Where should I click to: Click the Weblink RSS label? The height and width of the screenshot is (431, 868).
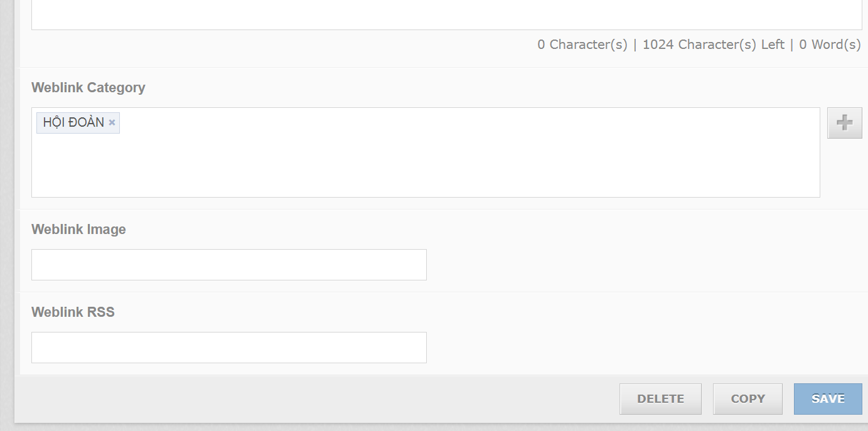pos(73,312)
